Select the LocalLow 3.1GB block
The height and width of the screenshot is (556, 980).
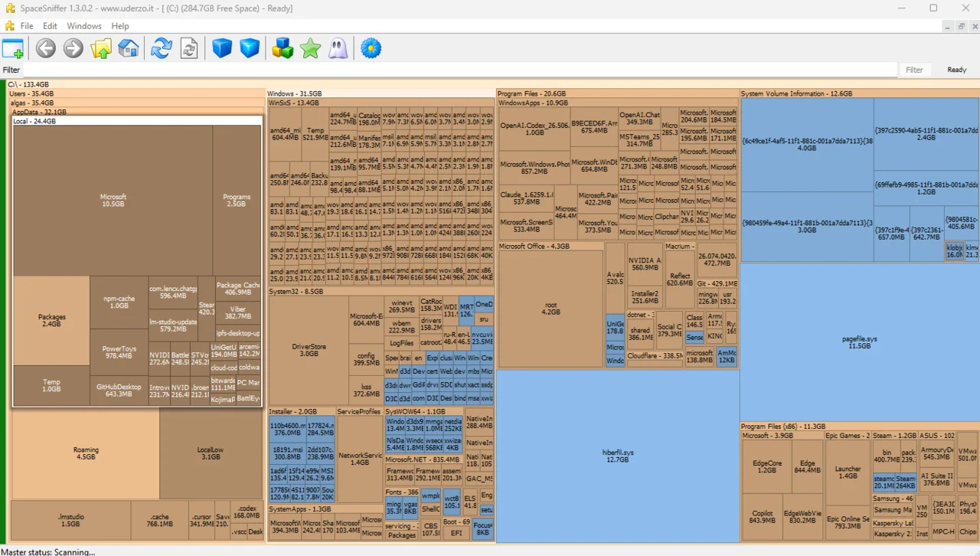(211, 453)
